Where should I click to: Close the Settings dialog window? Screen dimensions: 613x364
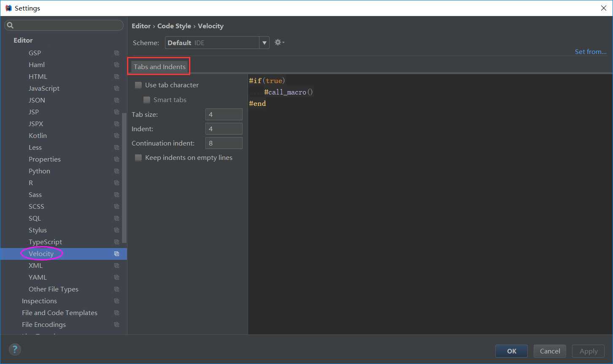tap(604, 8)
